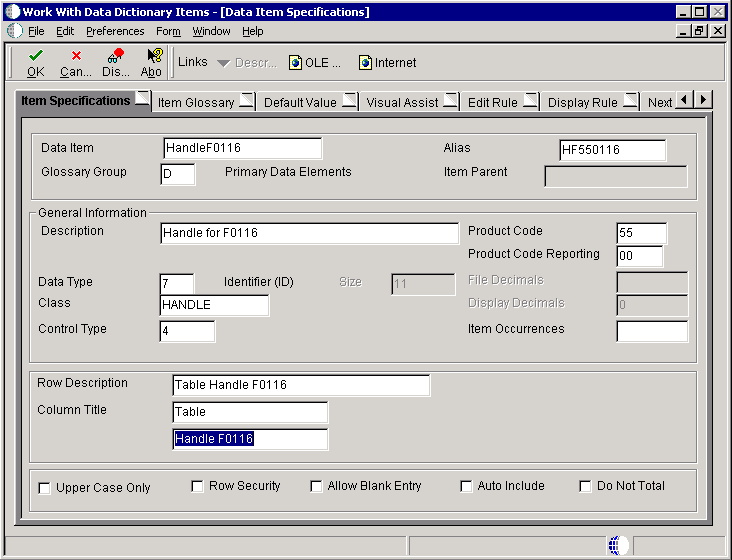
Task: Click the globe icon in status bar
Action: pyautogui.click(x=619, y=545)
